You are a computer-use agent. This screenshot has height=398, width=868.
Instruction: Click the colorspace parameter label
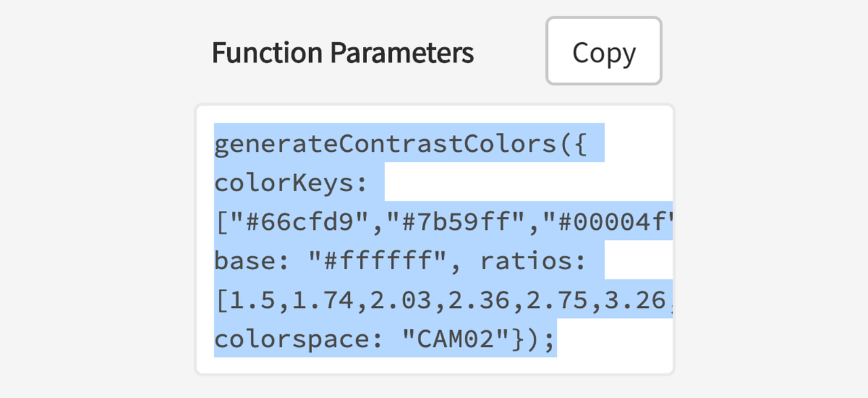tap(296, 339)
